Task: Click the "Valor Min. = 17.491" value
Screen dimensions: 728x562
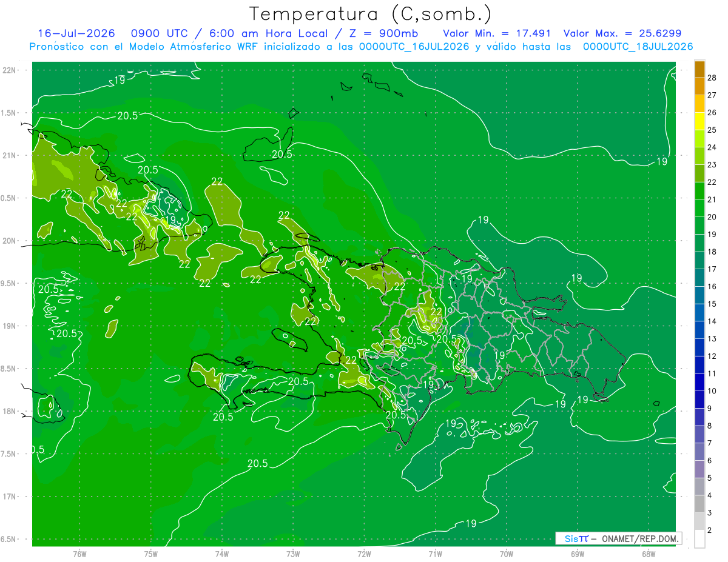Action: (x=497, y=33)
